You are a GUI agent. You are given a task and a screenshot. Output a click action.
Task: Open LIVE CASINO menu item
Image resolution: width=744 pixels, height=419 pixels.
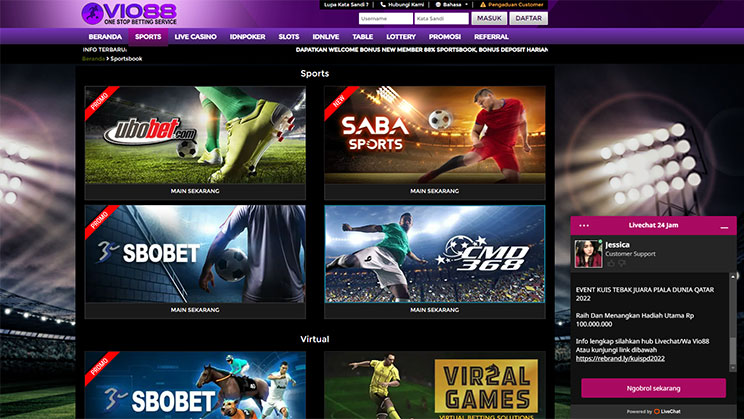click(x=195, y=37)
